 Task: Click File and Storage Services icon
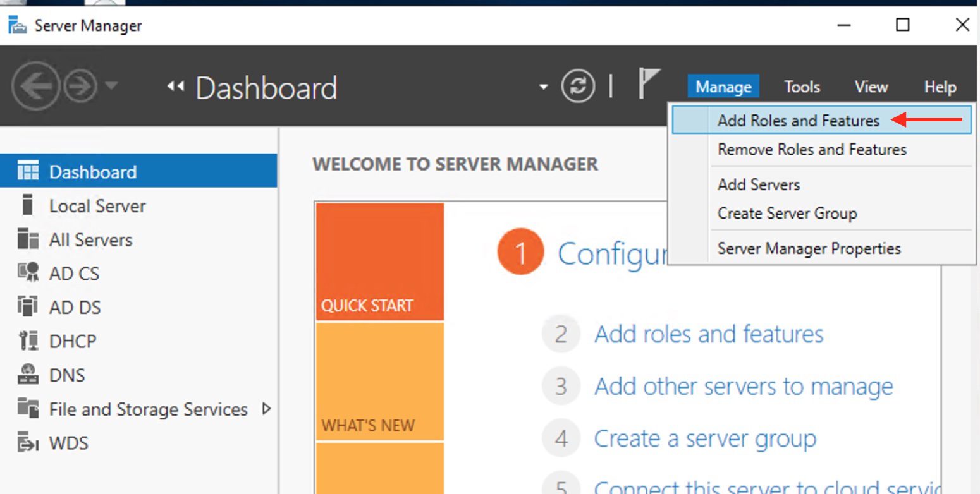click(x=28, y=408)
